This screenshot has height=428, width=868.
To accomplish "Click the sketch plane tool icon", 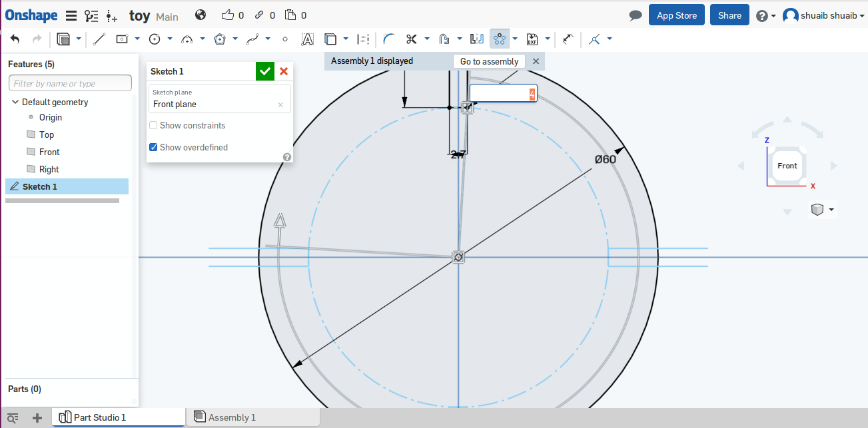I will 63,39.
